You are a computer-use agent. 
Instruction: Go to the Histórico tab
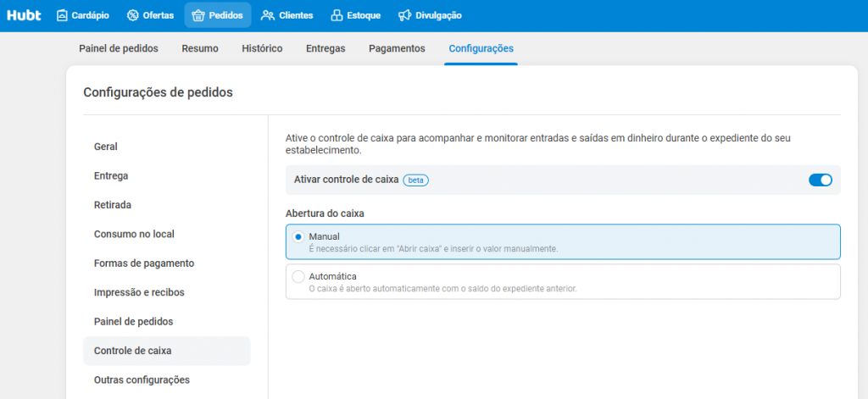[x=262, y=48]
